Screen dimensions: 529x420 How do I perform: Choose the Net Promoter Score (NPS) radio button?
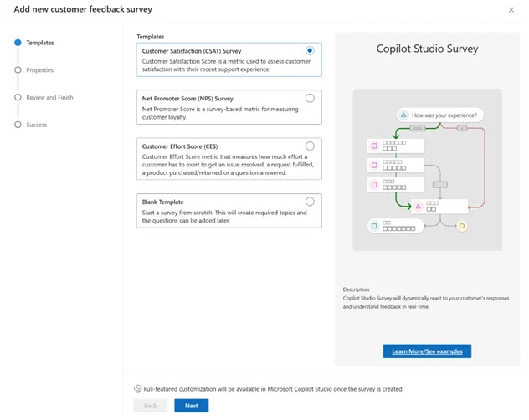click(311, 98)
